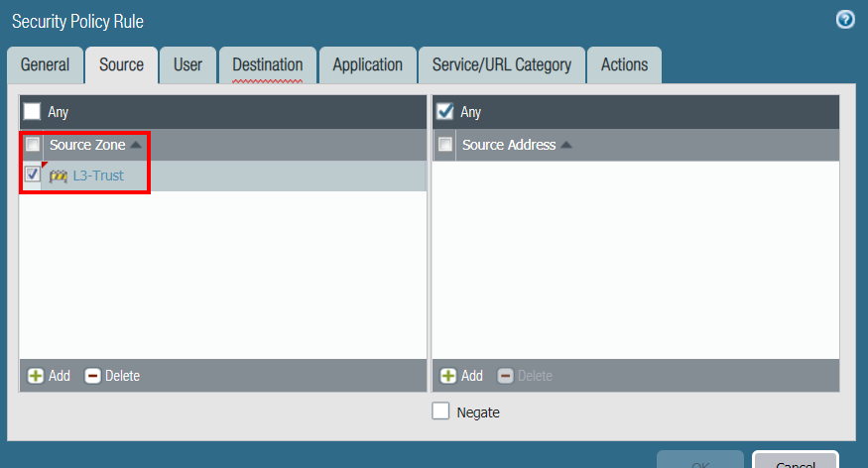868x468 pixels.
Task: Click the L3-Trust zone icon
Action: (x=59, y=175)
